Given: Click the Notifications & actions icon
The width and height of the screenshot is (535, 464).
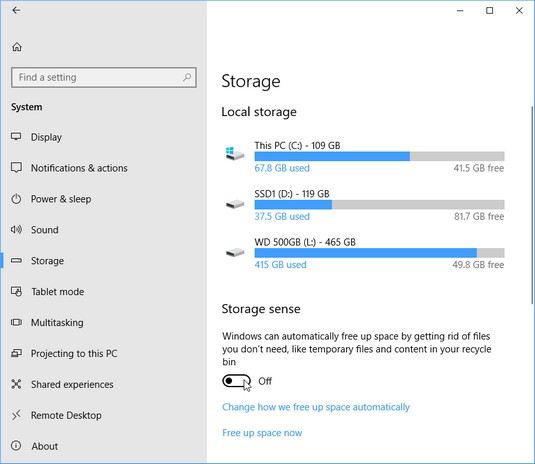Looking at the screenshot, I should [x=16, y=168].
